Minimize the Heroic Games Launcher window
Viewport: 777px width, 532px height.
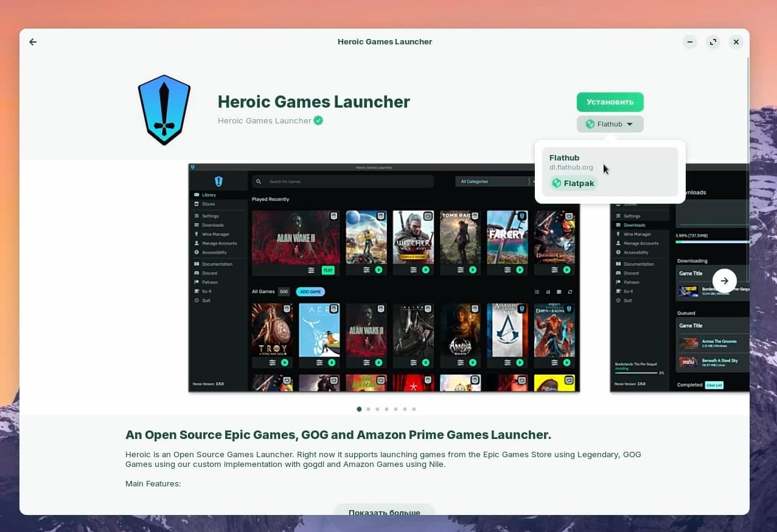(689, 42)
